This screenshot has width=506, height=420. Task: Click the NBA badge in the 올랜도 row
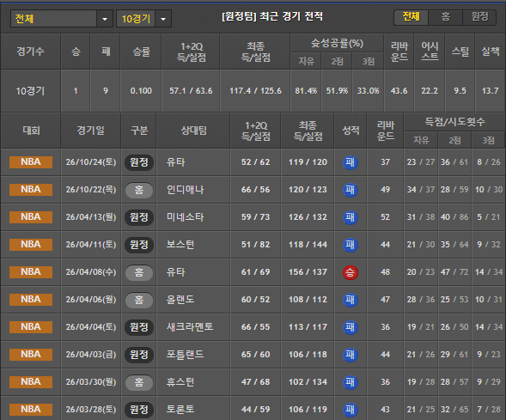pyautogui.click(x=31, y=300)
